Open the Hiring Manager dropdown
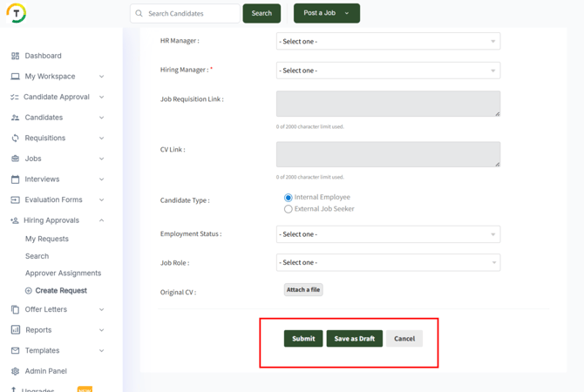 (388, 71)
